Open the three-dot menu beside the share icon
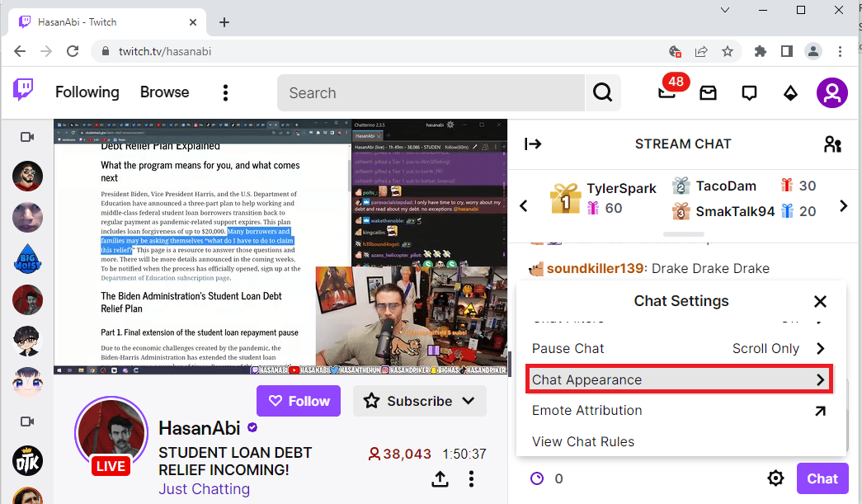Viewport: 862px width, 504px height. [x=471, y=478]
